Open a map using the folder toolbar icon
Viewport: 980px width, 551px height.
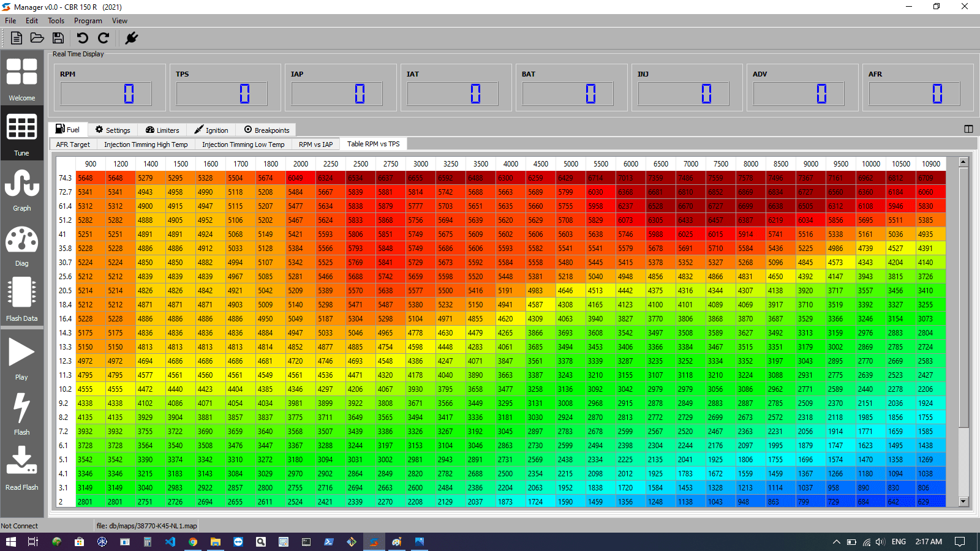[37, 38]
